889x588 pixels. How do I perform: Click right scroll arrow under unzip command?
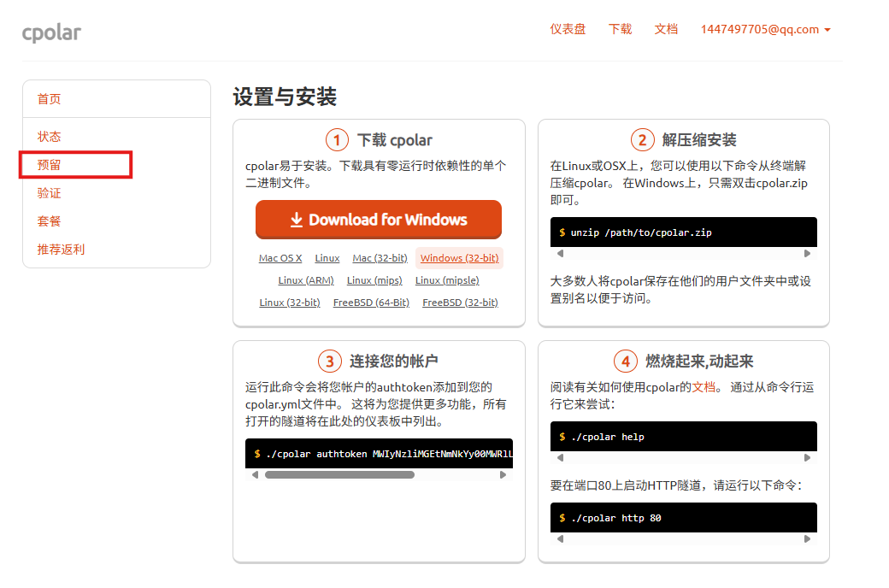[x=807, y=254]
